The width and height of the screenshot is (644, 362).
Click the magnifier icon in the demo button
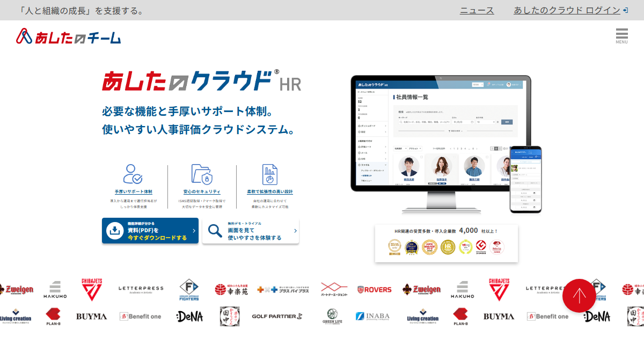pyautogui.click(x=215, y=231)
